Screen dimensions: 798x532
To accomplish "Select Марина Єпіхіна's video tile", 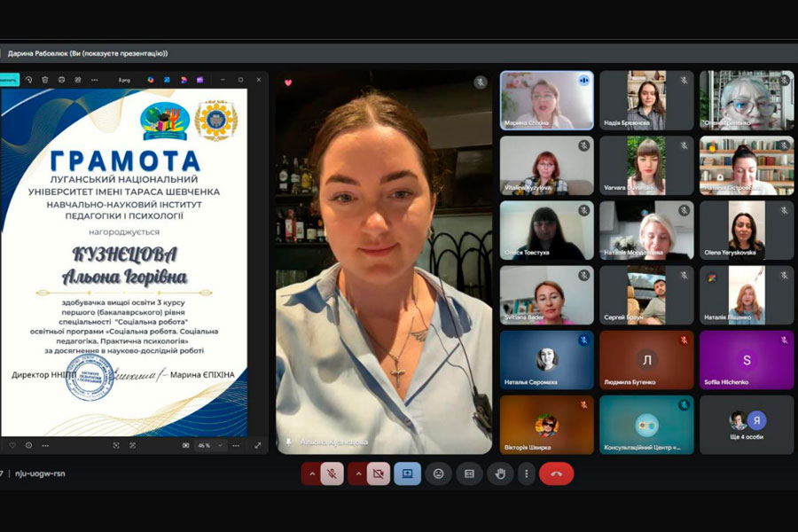I will (546, 100).
